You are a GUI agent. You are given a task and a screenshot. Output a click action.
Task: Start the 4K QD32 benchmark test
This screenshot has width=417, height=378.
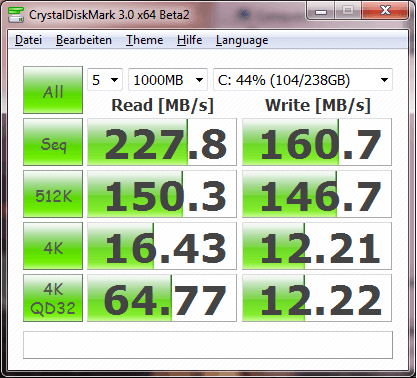pyautogui.click(x=53, y=298)
